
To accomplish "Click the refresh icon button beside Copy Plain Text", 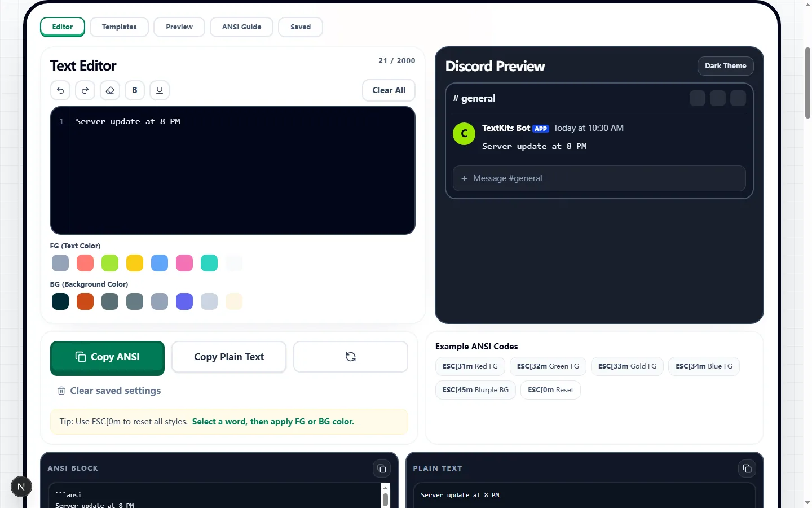I will pos(351,357).
